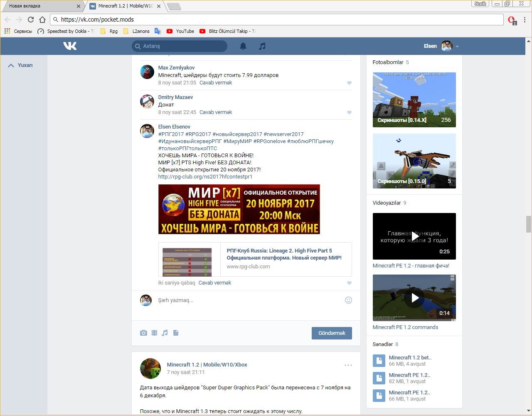The height and width of the screenshot is (416, 532).
Task: Click the Göndərmək send button
Action: [332, 333]
